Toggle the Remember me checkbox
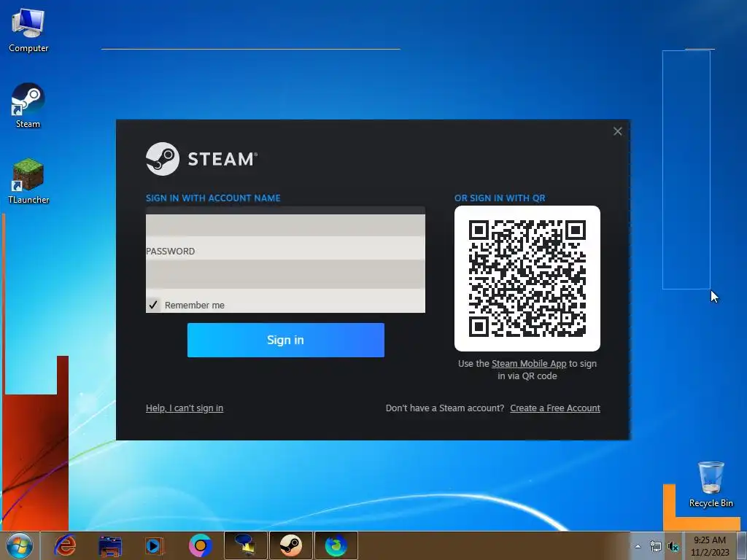 (153, 305)
